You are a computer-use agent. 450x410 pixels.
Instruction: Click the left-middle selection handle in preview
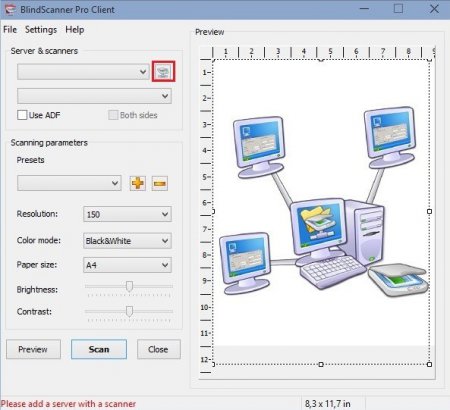coord(213,211)
